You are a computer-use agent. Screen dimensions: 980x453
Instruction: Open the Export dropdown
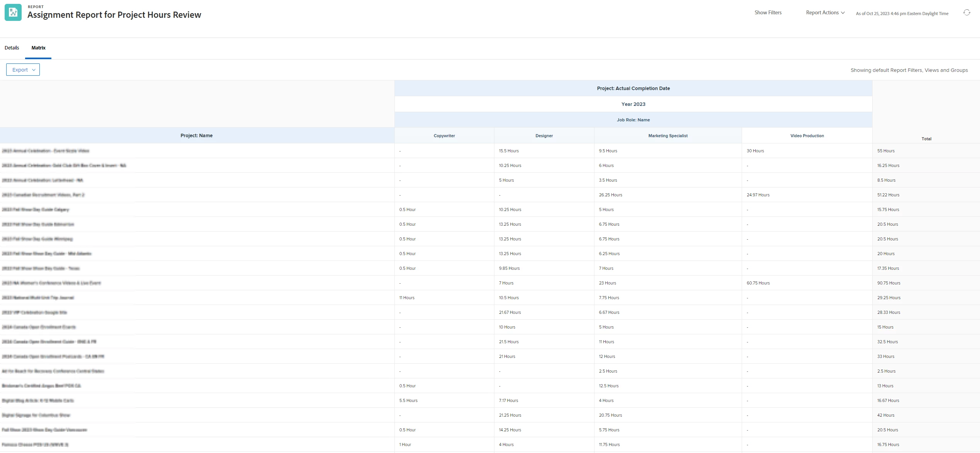point(23,70)
